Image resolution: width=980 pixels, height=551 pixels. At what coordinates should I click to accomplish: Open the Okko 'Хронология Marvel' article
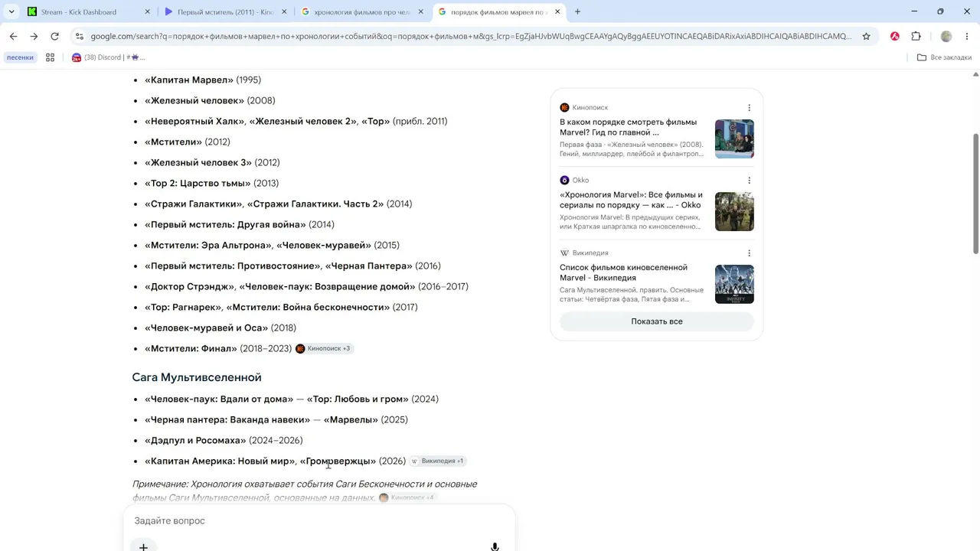pos(631,200)
